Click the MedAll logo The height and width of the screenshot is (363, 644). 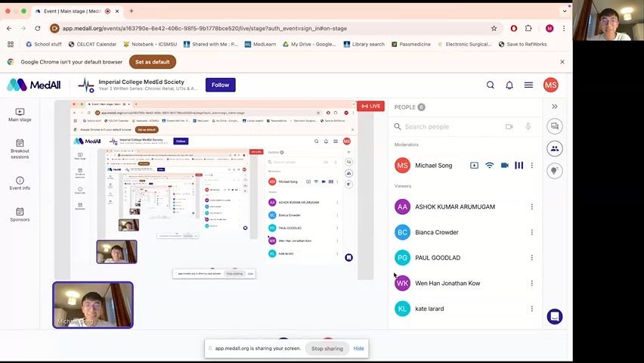point(34,85)
